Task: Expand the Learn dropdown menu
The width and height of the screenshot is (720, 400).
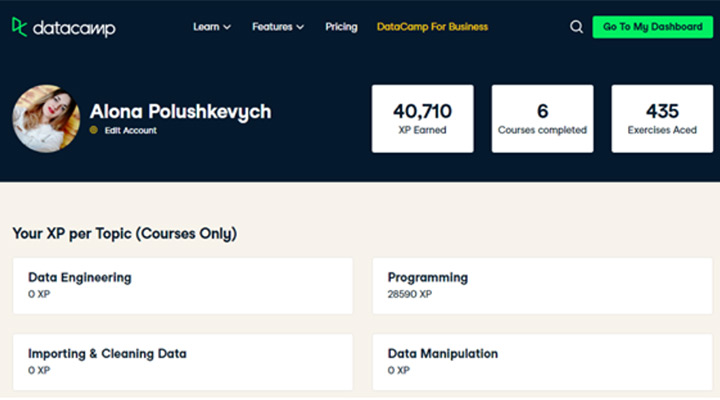Action: (x=211, y=27)
